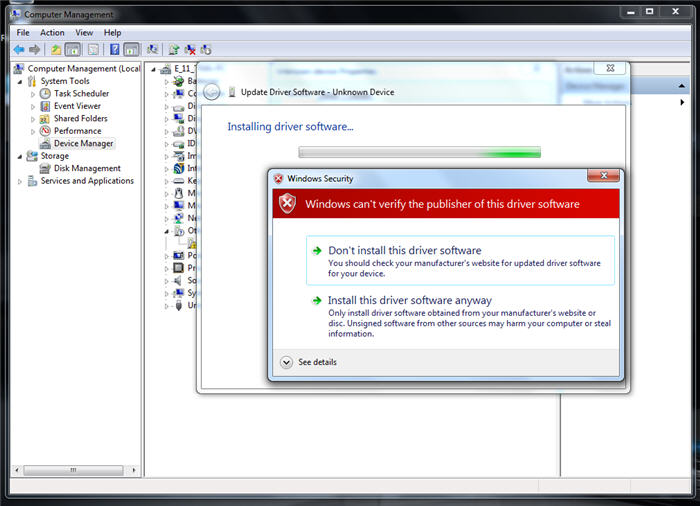Toggle the Show/Hide Console Tree toolbar icon
700x506 pixels.
click(72, 50)
